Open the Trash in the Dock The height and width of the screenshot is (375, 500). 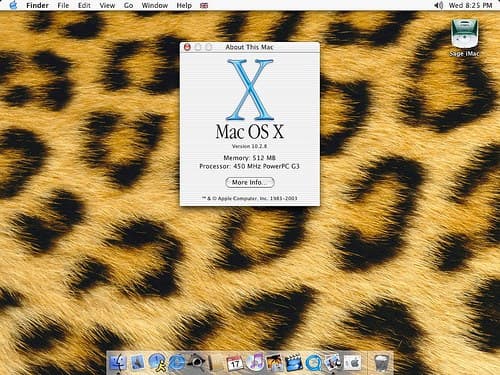pyautogui.click(x=381, y=363)
